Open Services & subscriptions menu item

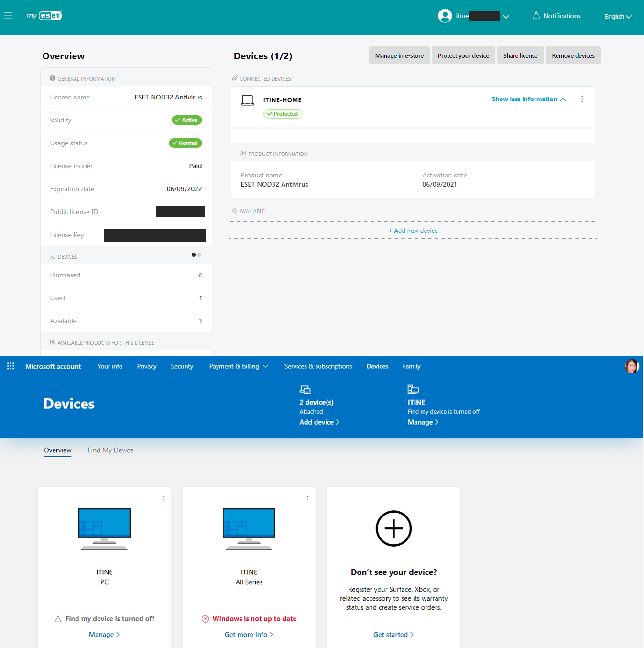318,366
